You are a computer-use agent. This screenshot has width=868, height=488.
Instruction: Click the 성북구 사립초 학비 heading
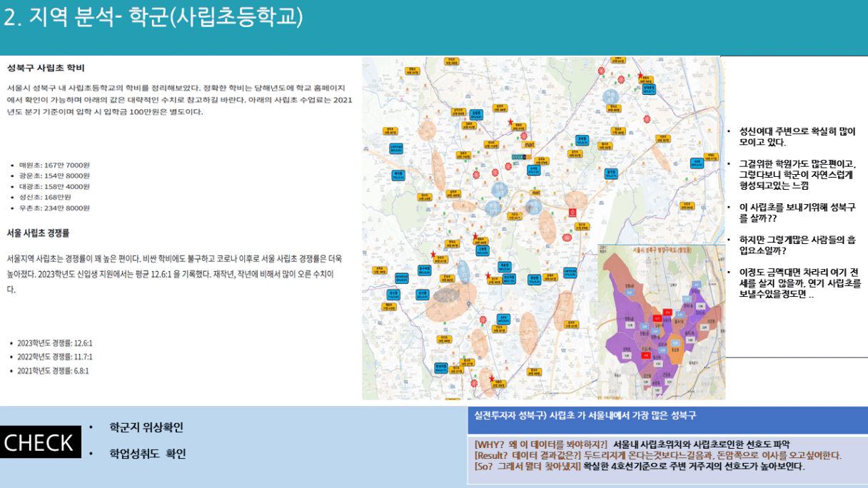coord(46,68)
